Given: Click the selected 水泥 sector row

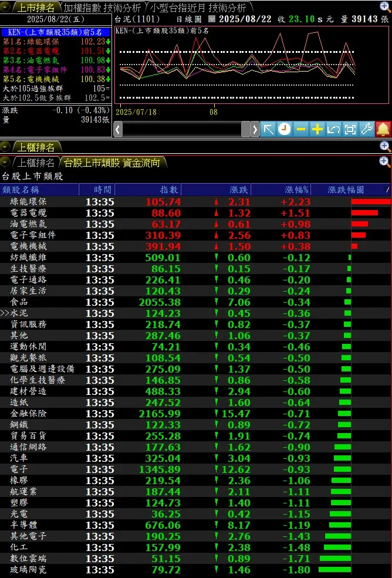Looking at the screenshot, I should point(195,313).
